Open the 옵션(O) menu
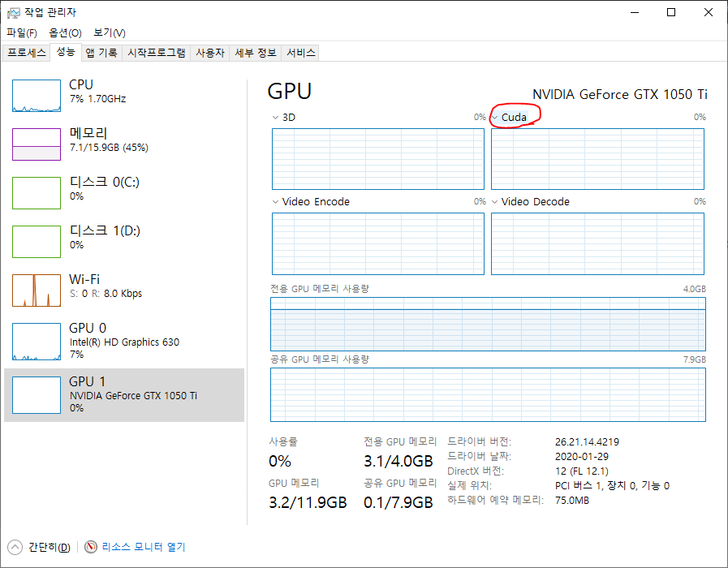The height and width of the screenshot is (568, 728). 66,32
